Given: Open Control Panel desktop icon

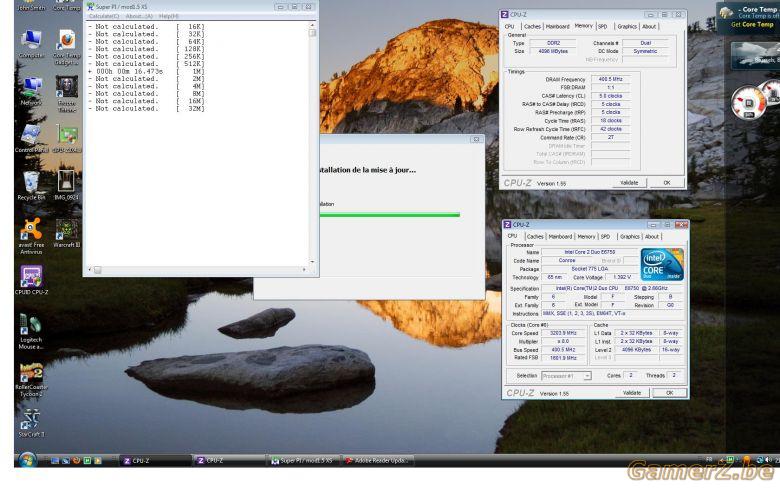Looking at the screenshot, I should 31,138.
